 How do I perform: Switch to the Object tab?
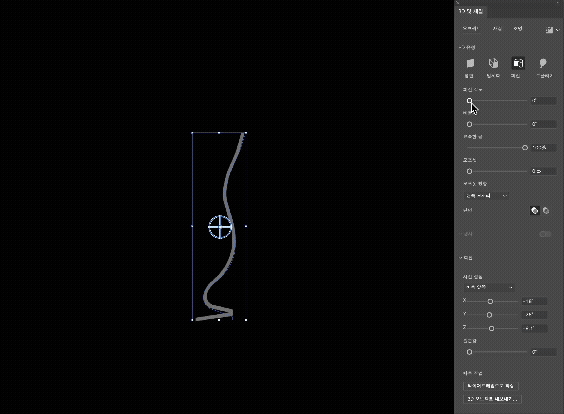[470, 28]
